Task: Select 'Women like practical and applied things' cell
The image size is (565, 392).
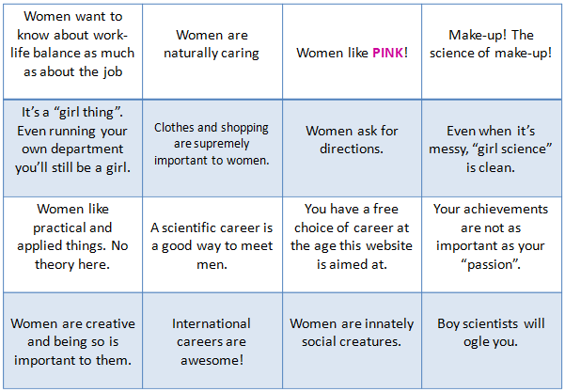Action: click(x=72, y=244)
